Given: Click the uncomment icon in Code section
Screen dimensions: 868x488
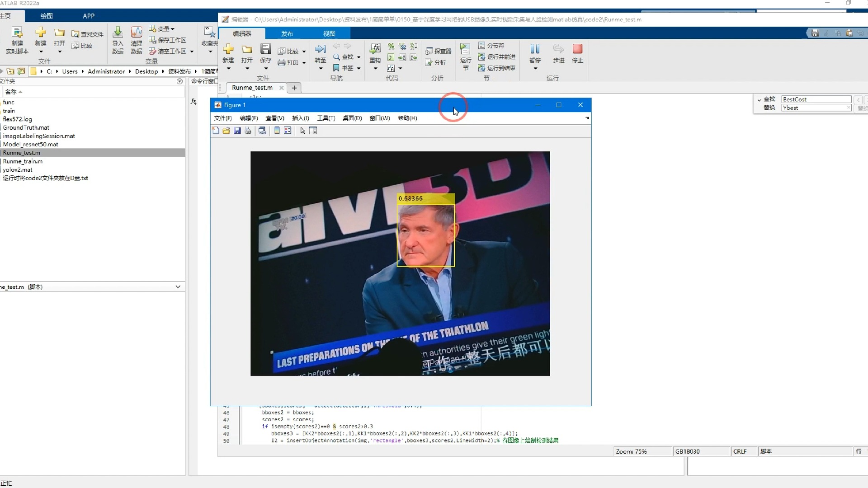Looking at the screenshot, I should pyautogui.click(x=402, y=46).
